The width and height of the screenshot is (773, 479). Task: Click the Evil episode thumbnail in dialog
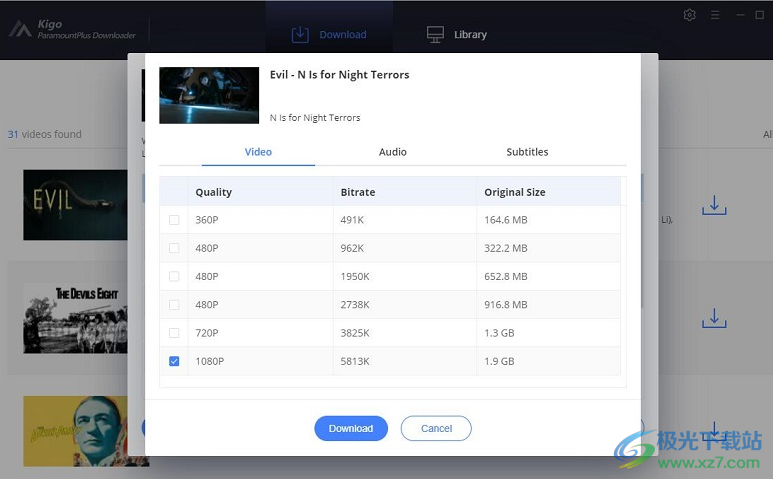coord(209,95)
